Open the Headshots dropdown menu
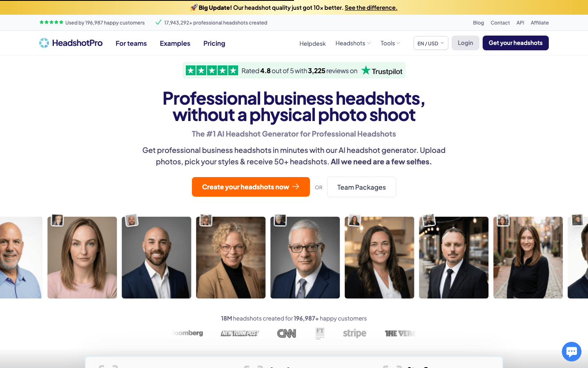This screenshot has width=588, height=368. coord(352,43)
